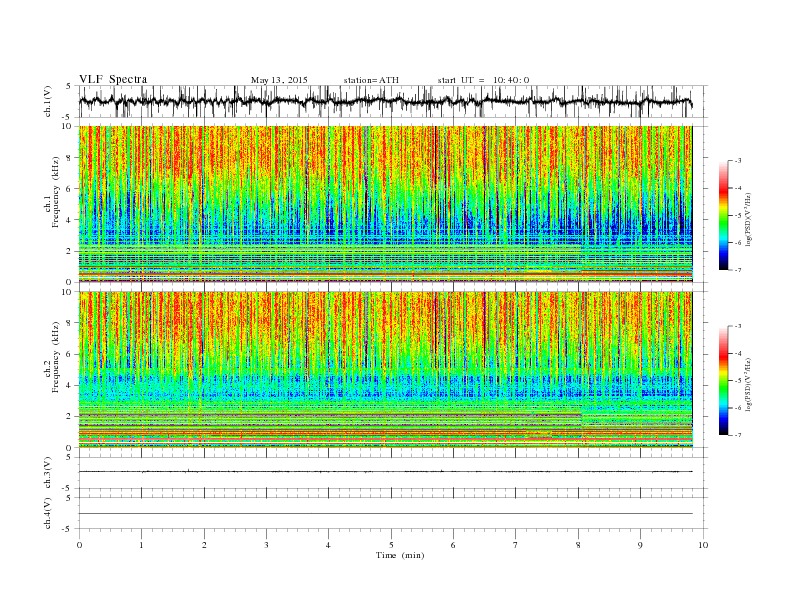Click the ch.2 spectrogram color scale bar
792x612 pixels.
(x=723, y=381)
